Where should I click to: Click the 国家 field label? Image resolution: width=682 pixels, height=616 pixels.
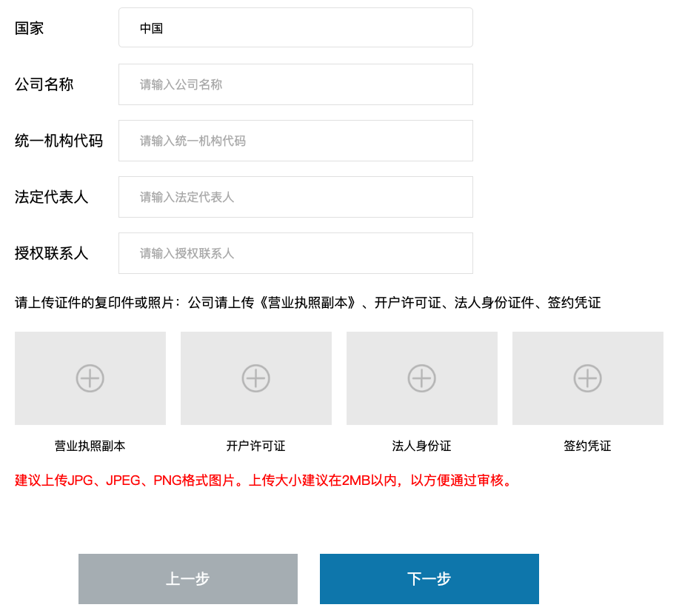pyautogui.click(x=30, y=28)
